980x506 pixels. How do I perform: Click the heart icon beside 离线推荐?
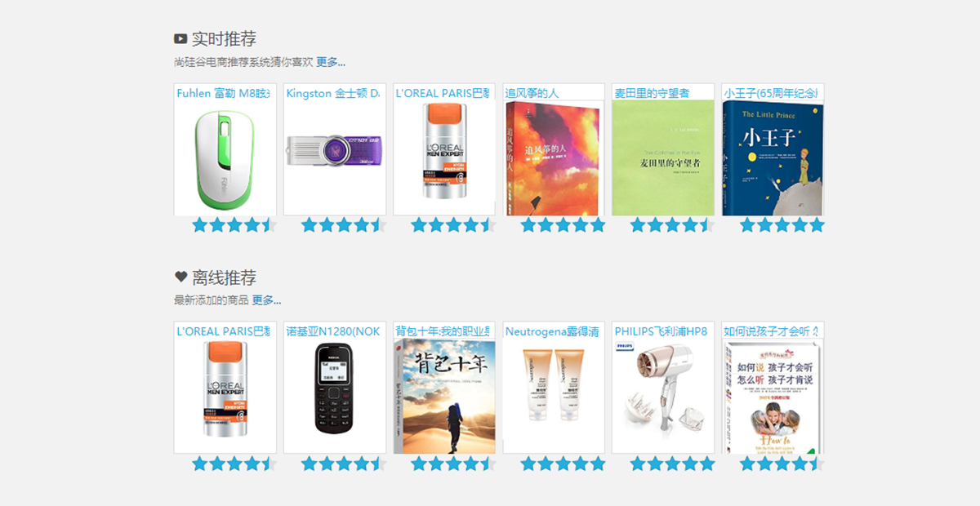180,277
